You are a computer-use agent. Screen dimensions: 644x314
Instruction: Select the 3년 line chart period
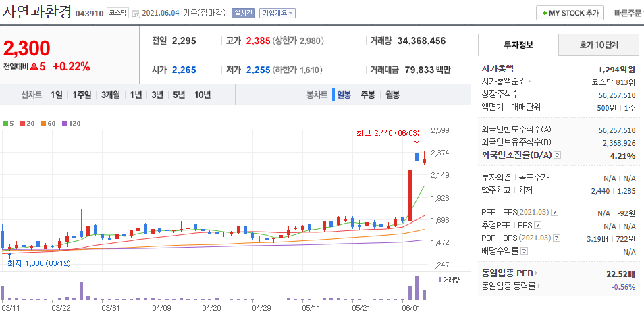point(157,95)
